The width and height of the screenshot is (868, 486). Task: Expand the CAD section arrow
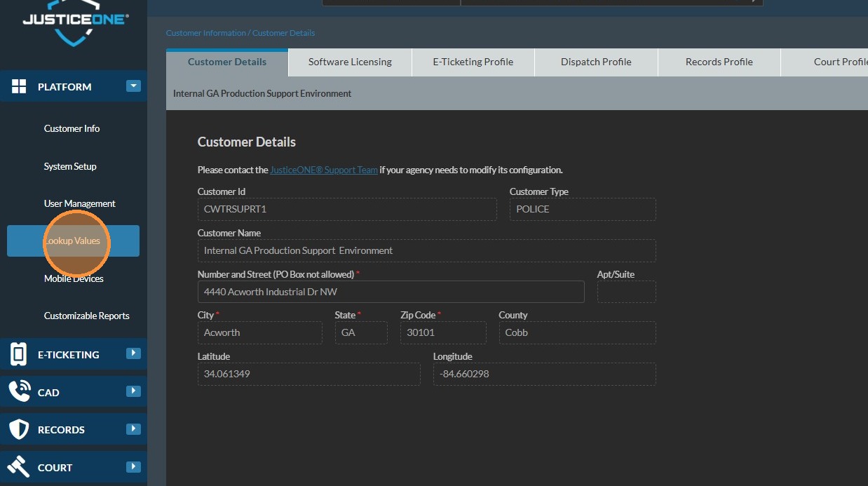tap(133, 391)
